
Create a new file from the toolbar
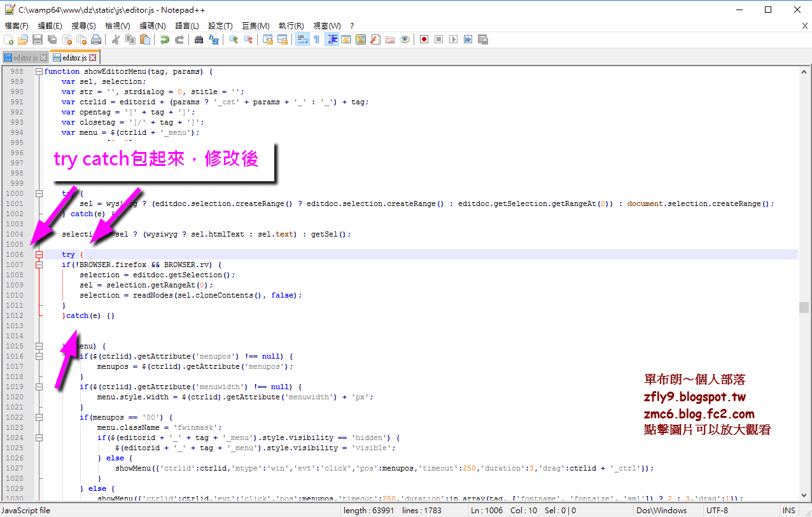click(9, 39)
